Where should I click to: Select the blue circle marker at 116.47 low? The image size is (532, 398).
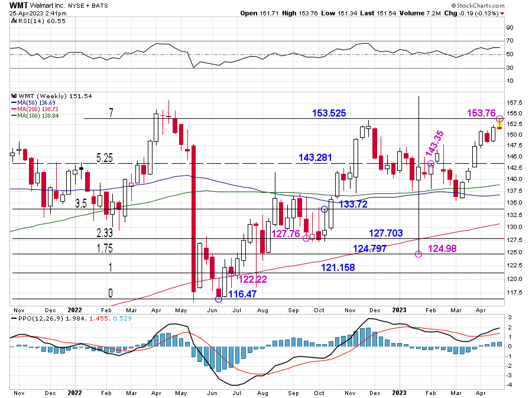(219, 299)
